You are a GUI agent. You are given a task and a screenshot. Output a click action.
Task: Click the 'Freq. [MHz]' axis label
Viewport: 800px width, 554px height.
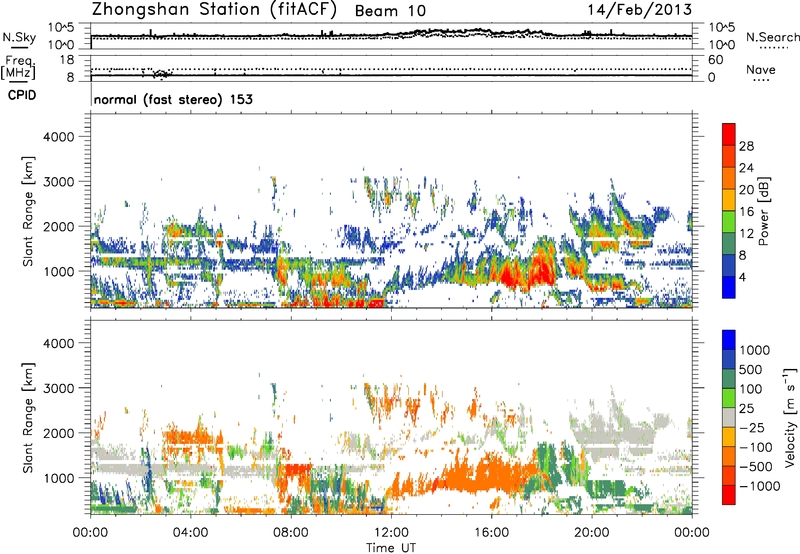click(18, 68)
